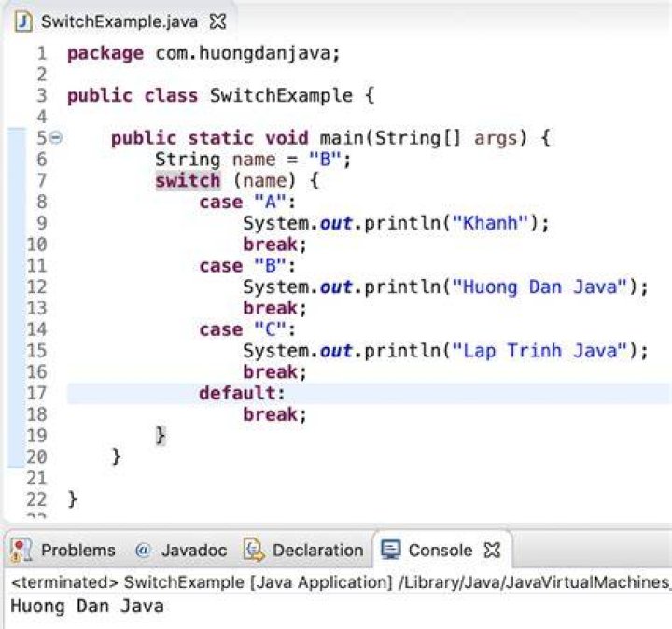This screenshot has width=672, height=629.
Task: Click case "A" label on line 8
Action: tap(247, 202)
